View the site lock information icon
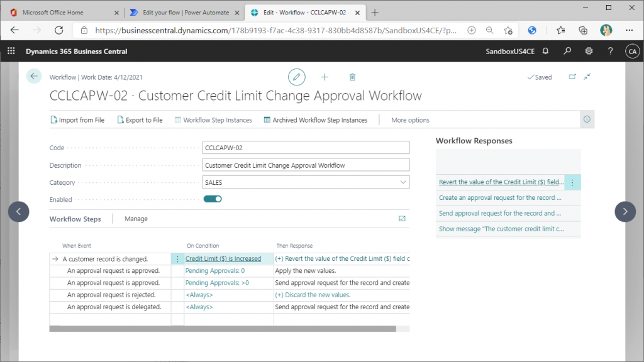 tap(84, 30)
